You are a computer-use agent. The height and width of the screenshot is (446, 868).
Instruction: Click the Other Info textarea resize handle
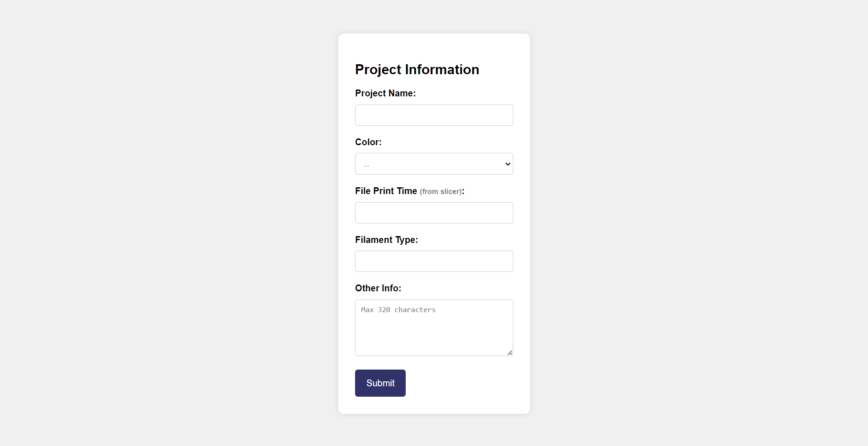[510, 352]
